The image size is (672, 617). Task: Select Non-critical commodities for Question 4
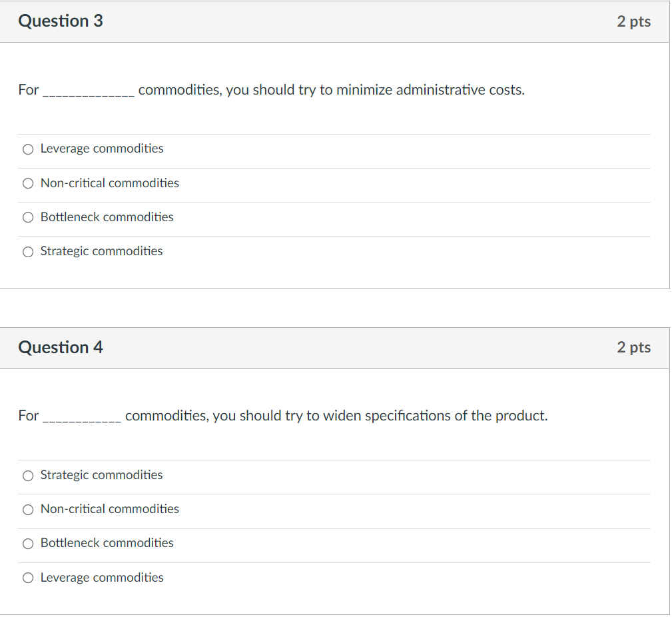[x=28, y=509]
